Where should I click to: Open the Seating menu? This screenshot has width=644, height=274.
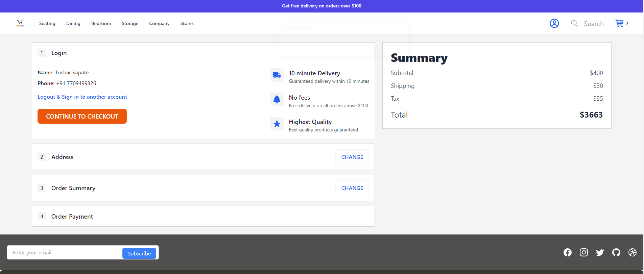tap(47, 23)
